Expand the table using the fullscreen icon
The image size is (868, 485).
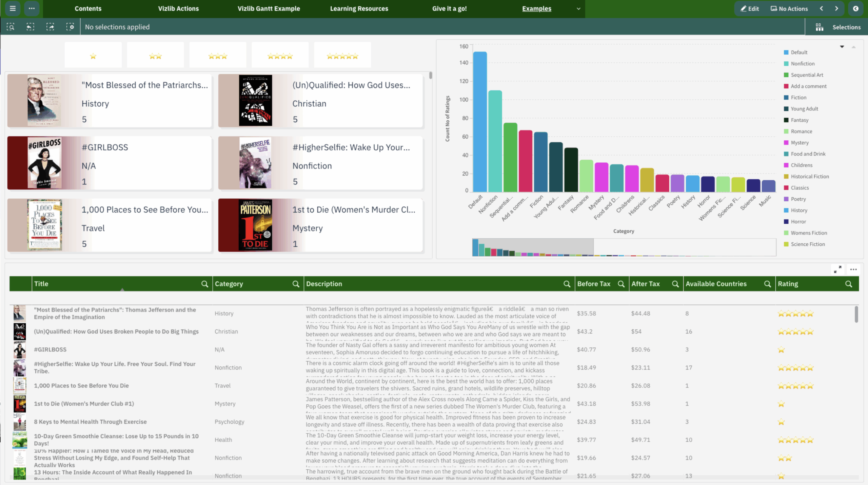pos(837,269)
